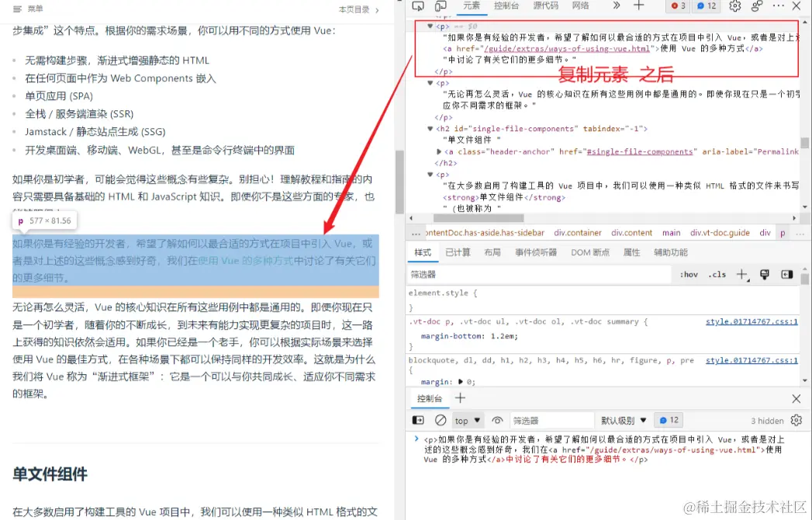The height and width of the screenshot is (520, 812).
Task: Add new style rule plus icon
Action: [743, 275]
